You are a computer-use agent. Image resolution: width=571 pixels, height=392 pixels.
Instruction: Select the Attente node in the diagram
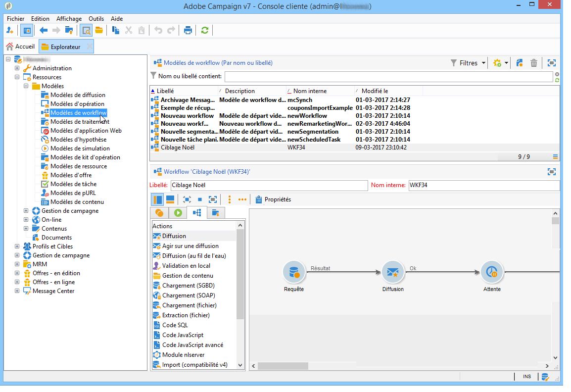coord(492,272)
